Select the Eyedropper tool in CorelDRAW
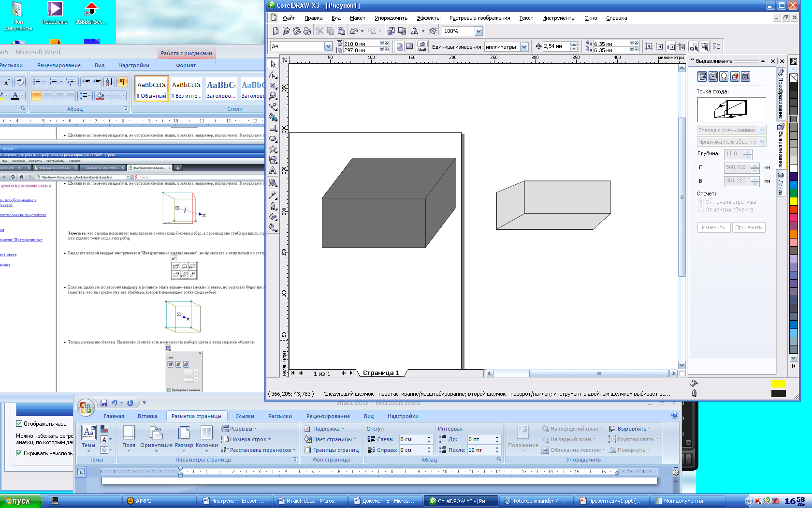 [273, 195]
